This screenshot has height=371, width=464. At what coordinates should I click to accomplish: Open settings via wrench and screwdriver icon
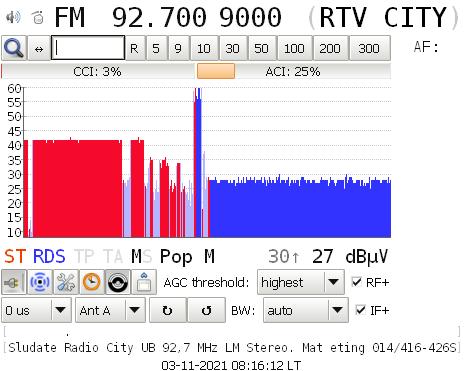66,282
